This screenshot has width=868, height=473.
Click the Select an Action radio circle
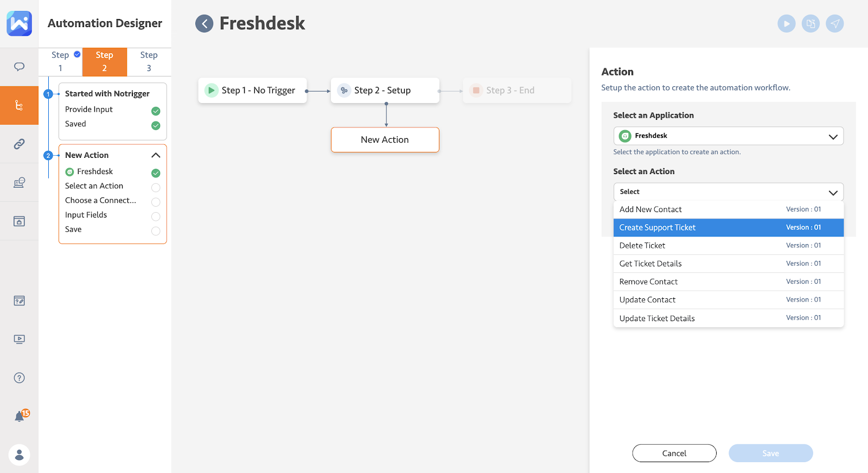156,188
